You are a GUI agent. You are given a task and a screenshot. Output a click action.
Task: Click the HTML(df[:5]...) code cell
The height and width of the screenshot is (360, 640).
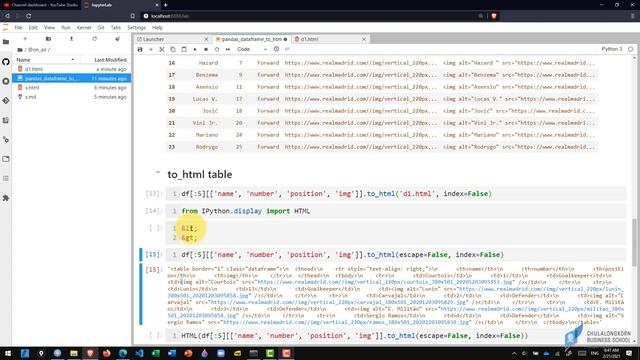pos(396,336)
